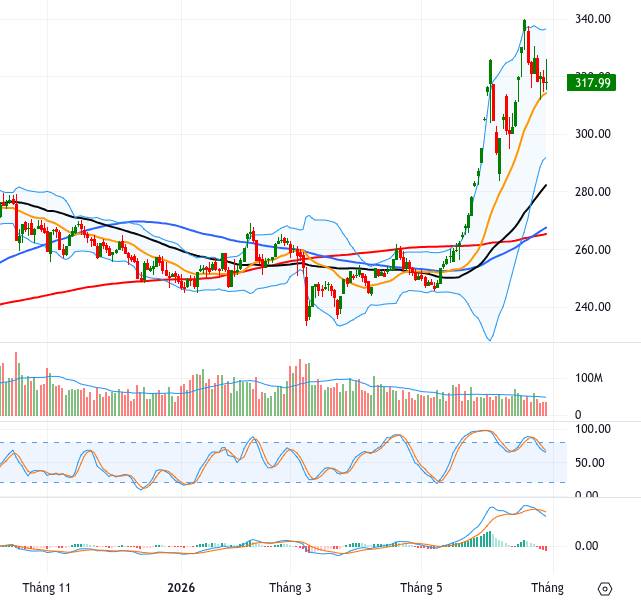Click the 100.00 stochastic scale label
The width and height of the screenshot is (641, 602).
(x=593, y=429)
